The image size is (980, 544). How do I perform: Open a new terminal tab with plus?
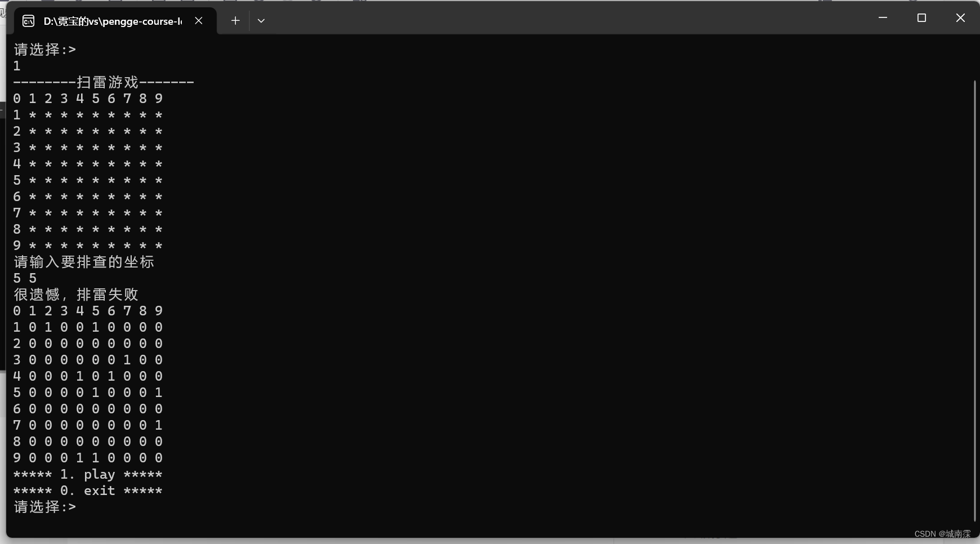pos(235,21)
